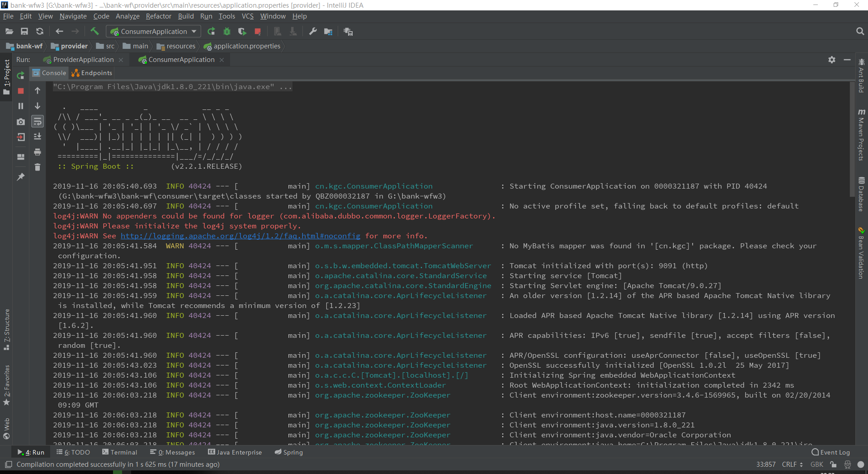This screenshot has height=474, width=868.
Task: Click the Run with Coverage icon
Action: 242,32
